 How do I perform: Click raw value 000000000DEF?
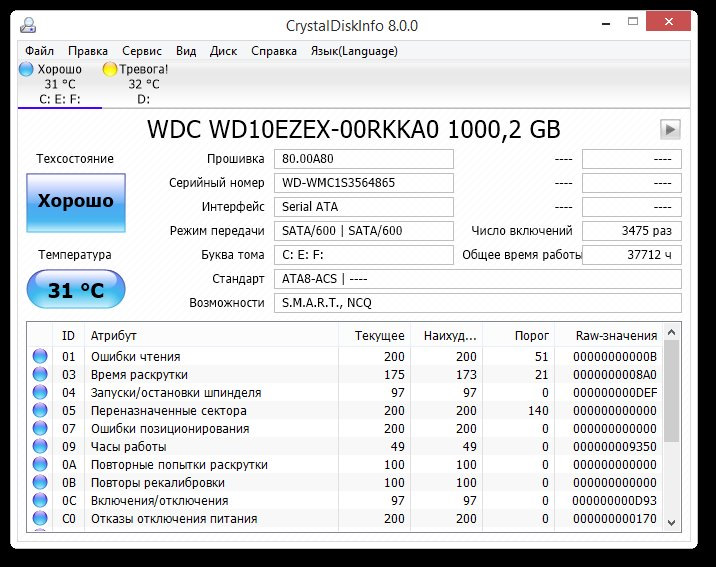pos(615,393)
